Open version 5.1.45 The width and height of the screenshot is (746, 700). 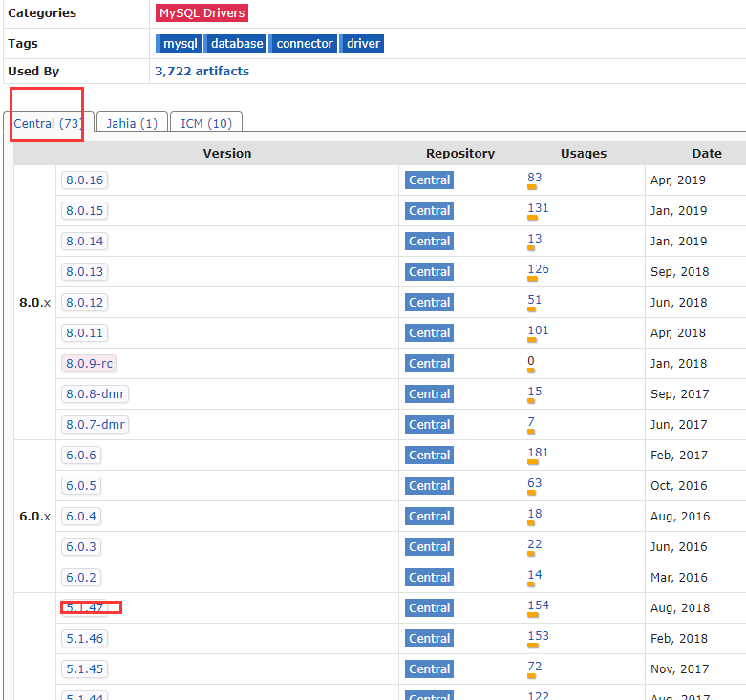(x=84, y=668)
